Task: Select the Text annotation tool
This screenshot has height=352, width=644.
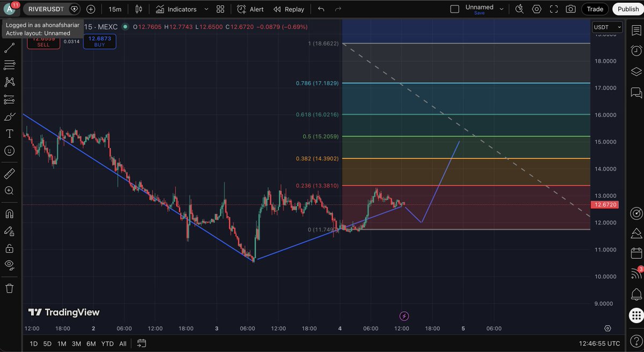Action: coord(9,134)
